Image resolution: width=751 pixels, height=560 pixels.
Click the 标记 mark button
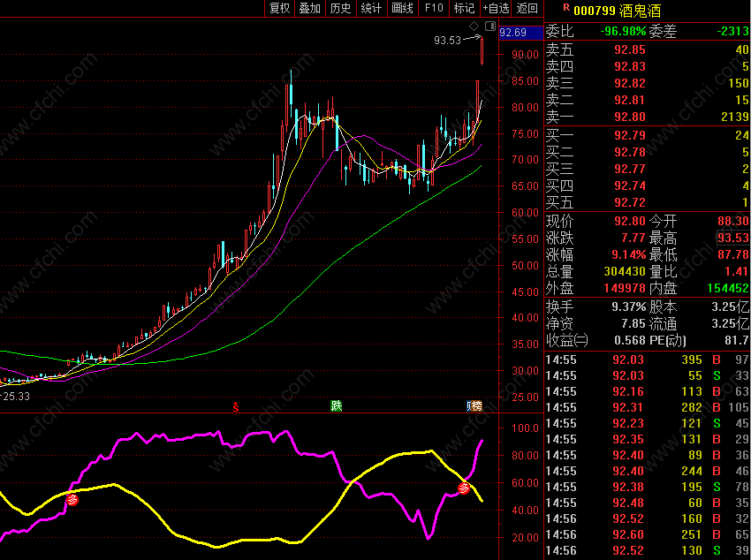pos(464,8)
